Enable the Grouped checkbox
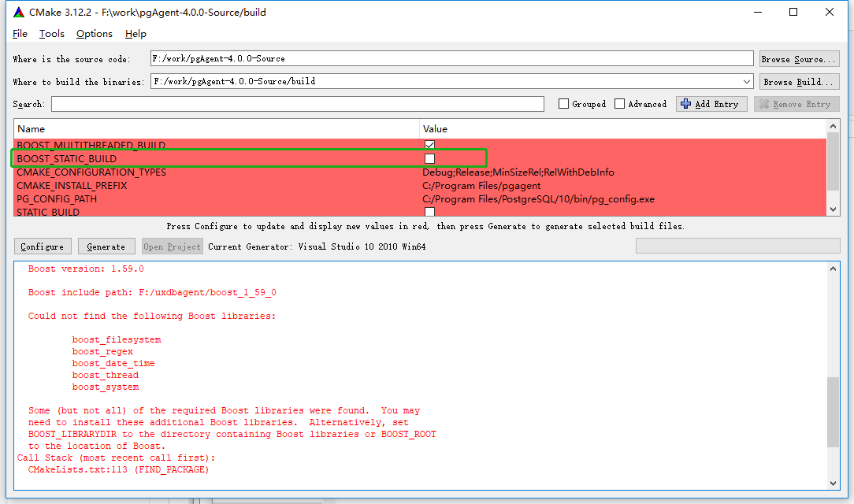854x504 pixels. click(x=564, y=104)
